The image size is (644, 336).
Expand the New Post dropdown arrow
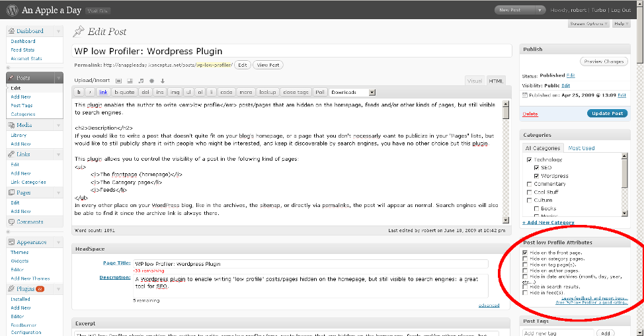click(540, 10)
